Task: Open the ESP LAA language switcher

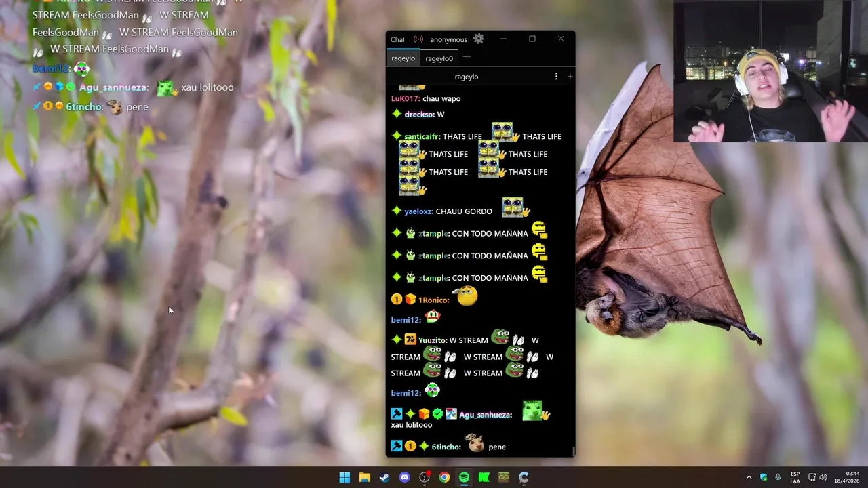Action: click(795, 477)
